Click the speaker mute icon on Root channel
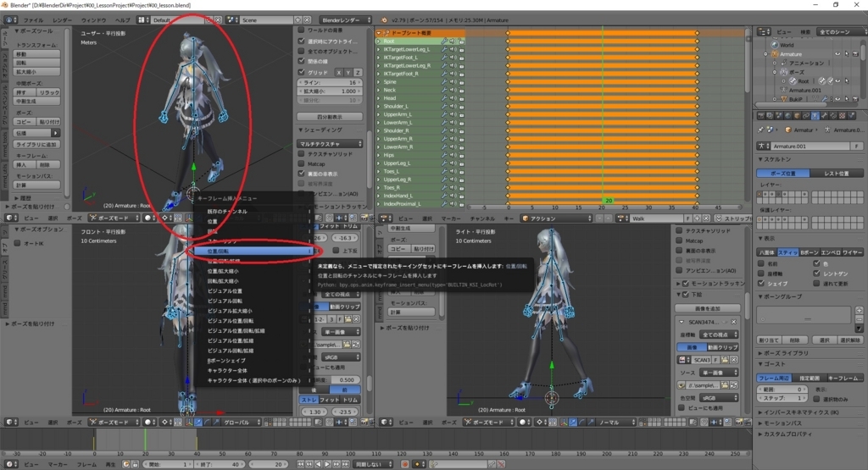This screenshot has height=470, width=868. click(x=453, y=41)
